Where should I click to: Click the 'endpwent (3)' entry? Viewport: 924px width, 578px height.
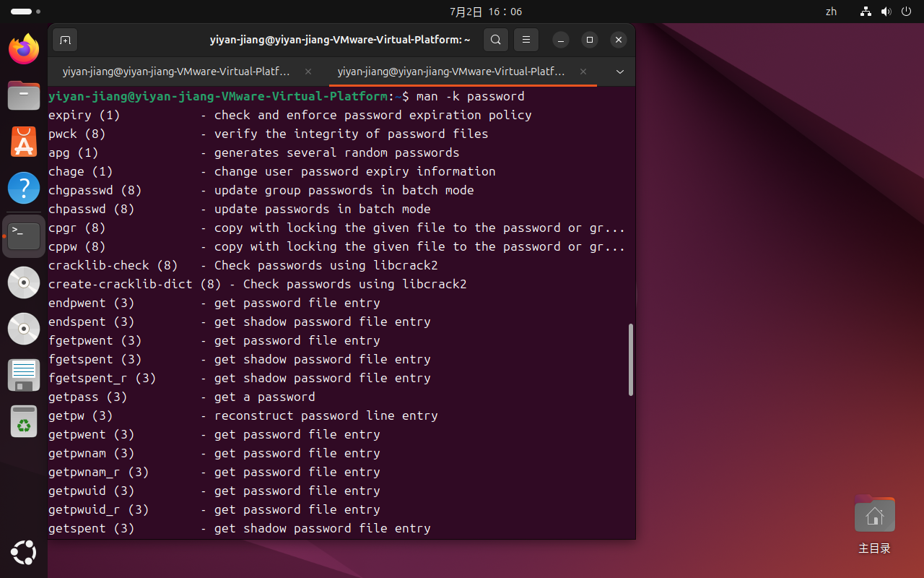pos(92,303)
